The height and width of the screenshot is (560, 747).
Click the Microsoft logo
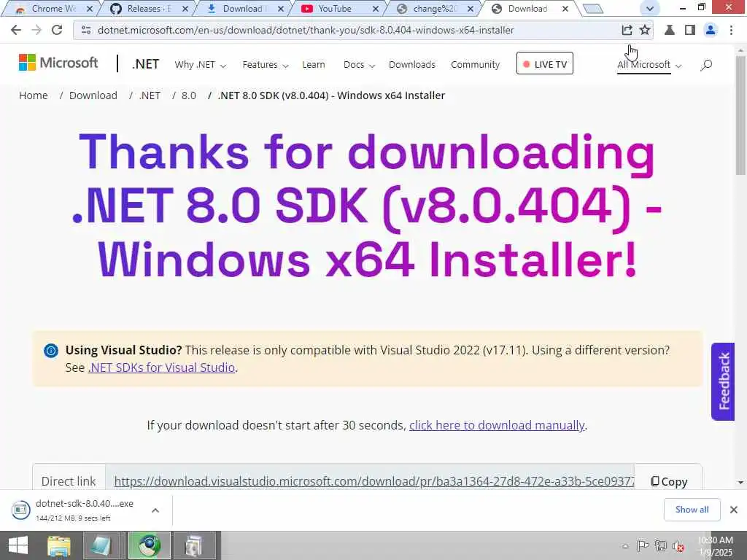(58, 63)
